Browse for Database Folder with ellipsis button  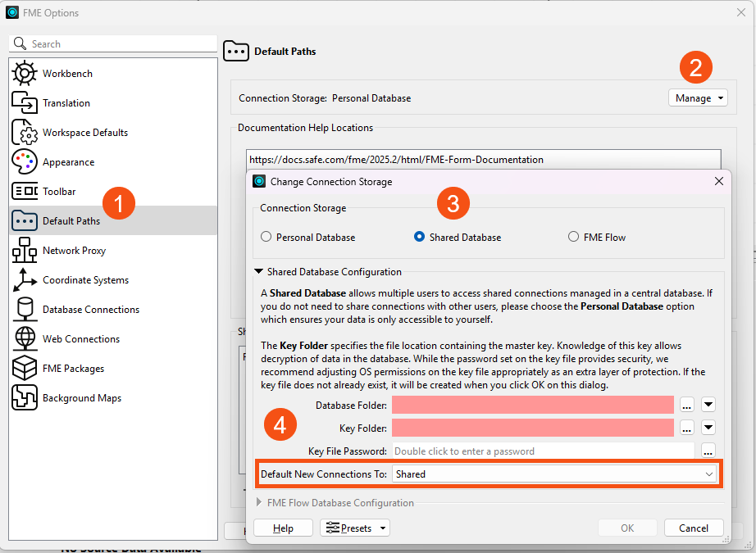point(687,405)
